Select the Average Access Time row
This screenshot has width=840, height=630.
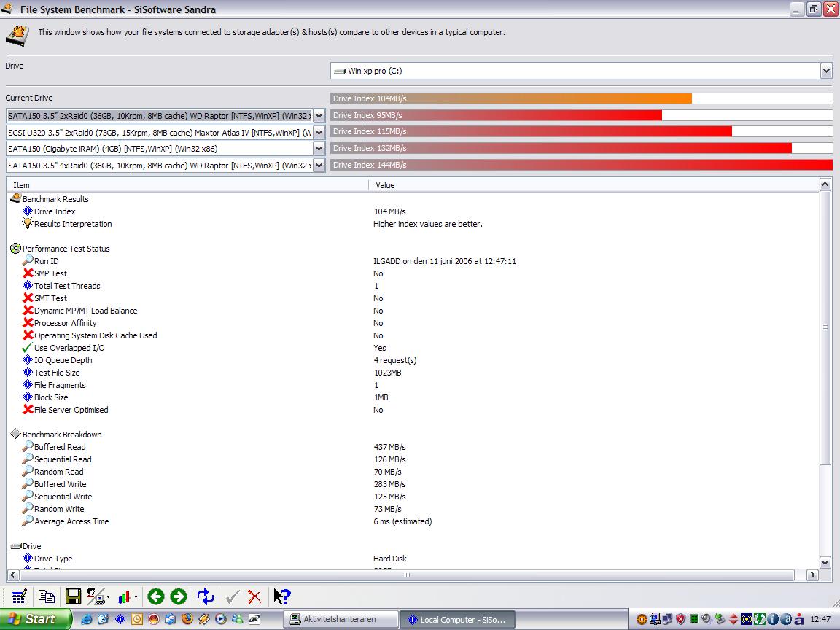pyautogui.click(x=413, y=521)
